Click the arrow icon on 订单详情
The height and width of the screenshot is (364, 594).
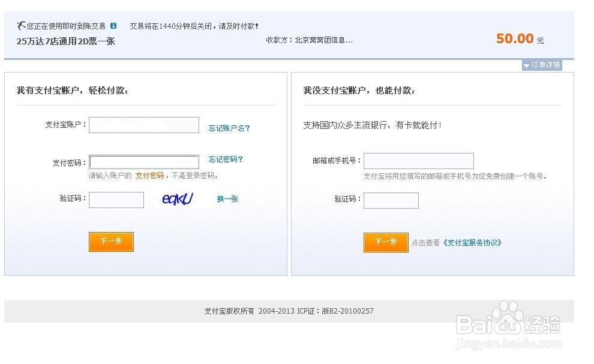coord(526,65)
